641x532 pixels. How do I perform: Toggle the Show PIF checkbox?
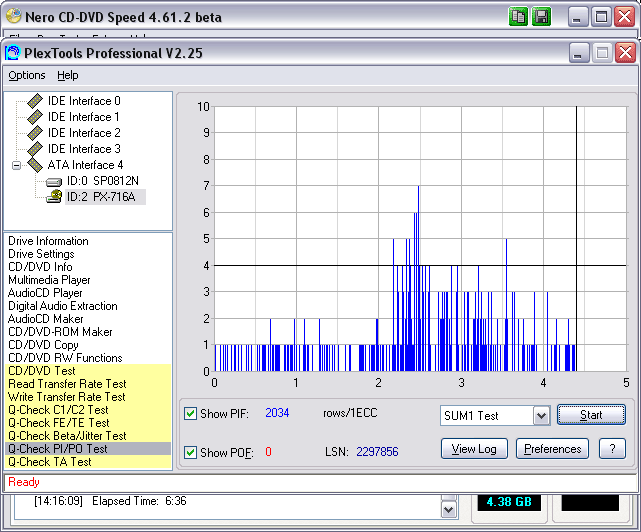tap(190, 413)
